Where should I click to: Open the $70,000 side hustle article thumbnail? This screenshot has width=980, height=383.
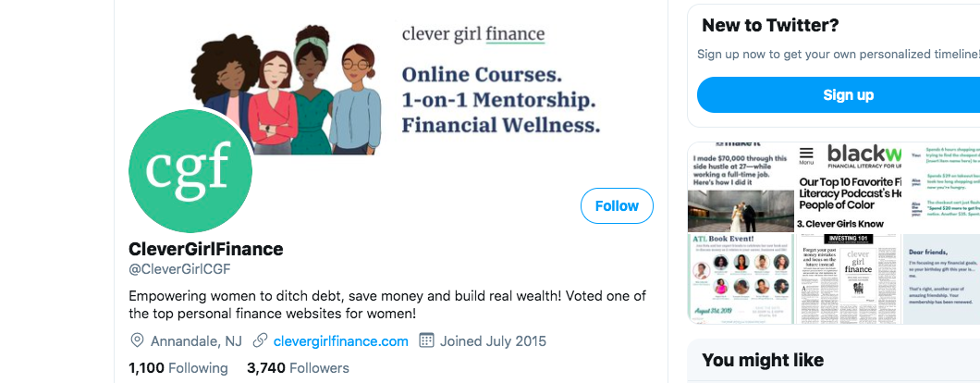741,187
